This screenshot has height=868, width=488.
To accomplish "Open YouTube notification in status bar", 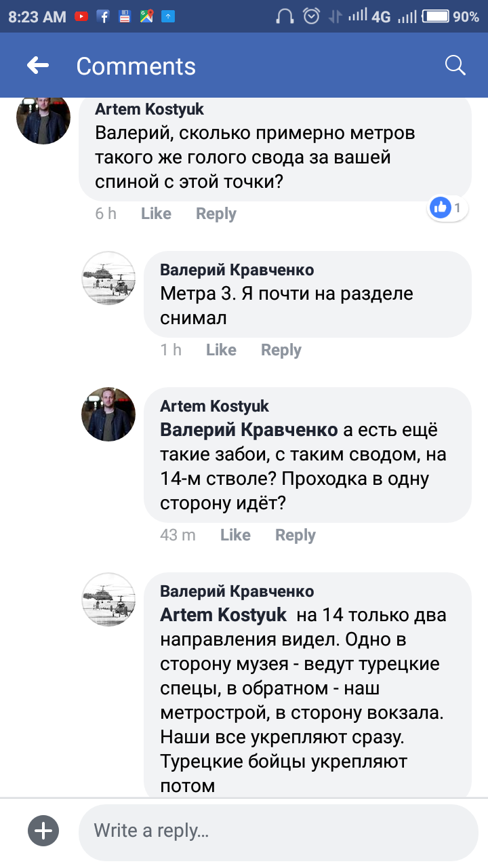I will (81, 17).
